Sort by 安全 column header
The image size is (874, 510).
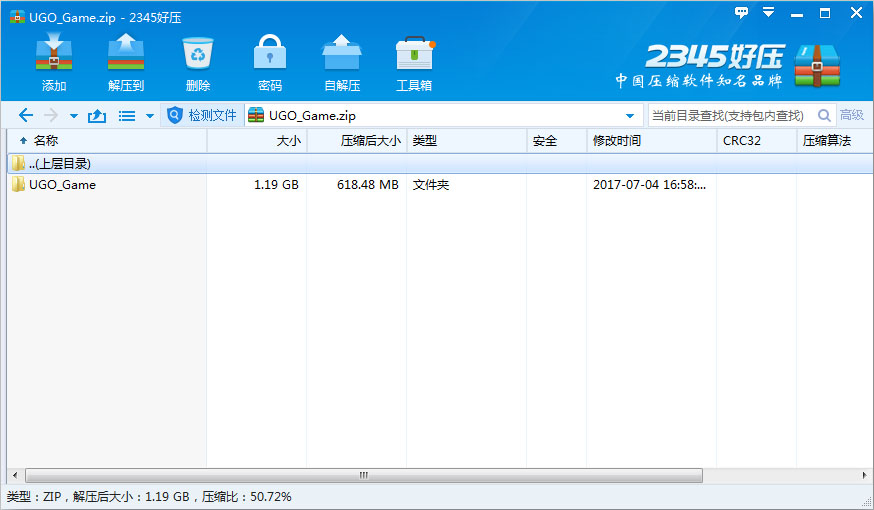557,140
